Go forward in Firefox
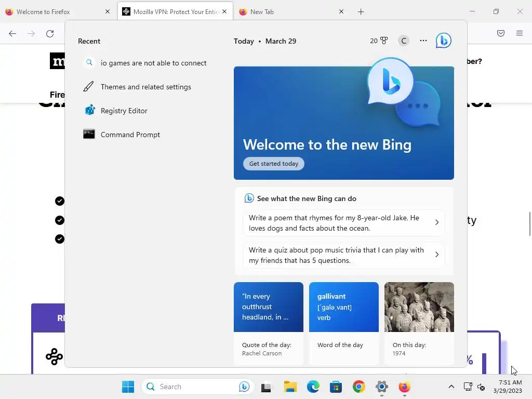Image resolution: width=532 pixels, height=399 pixels. tap(31, 34)
